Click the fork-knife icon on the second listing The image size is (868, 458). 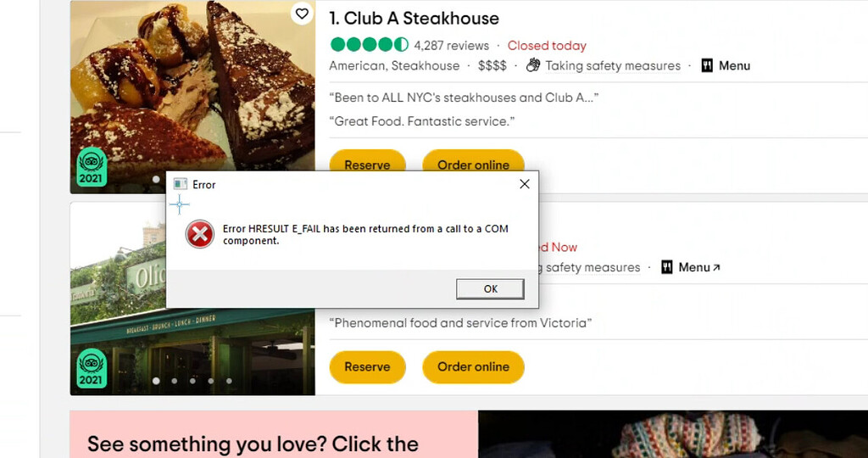(667, 267)
